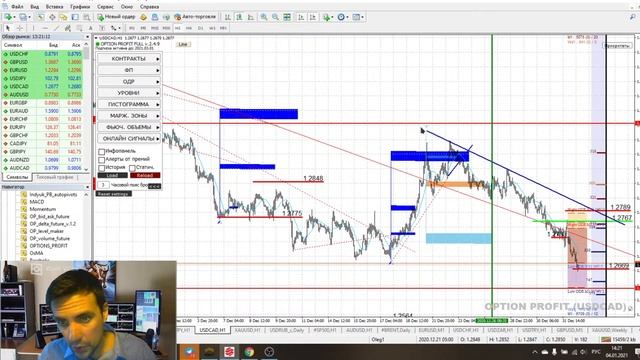Switch to candlestick chart icon
Screen dimensions: 640x360
click(x=239, y=17)
